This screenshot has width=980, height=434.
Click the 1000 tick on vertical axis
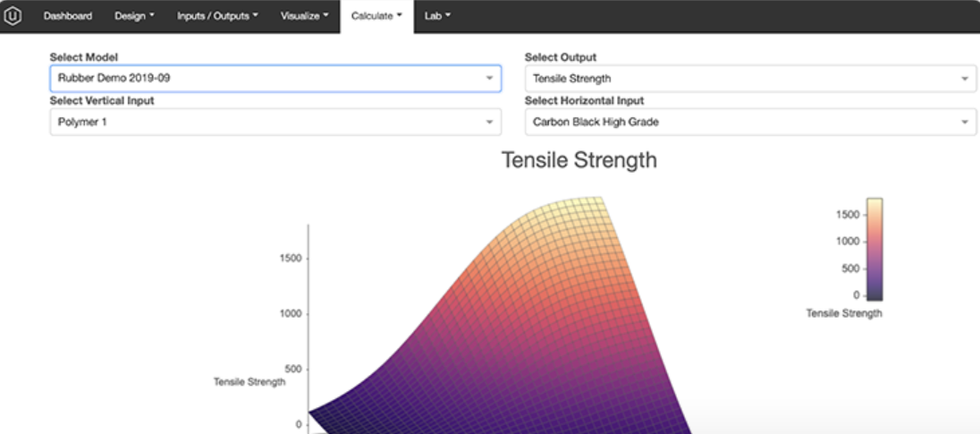click(291, 313)
